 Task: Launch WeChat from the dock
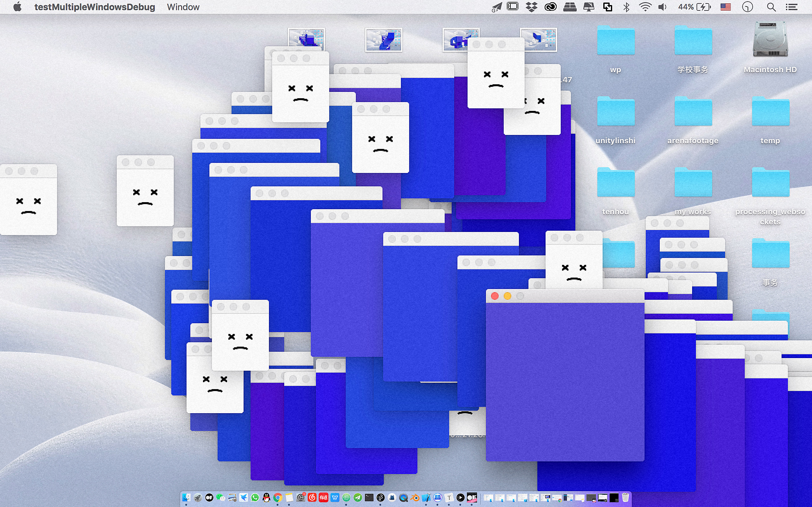(220, 498)
